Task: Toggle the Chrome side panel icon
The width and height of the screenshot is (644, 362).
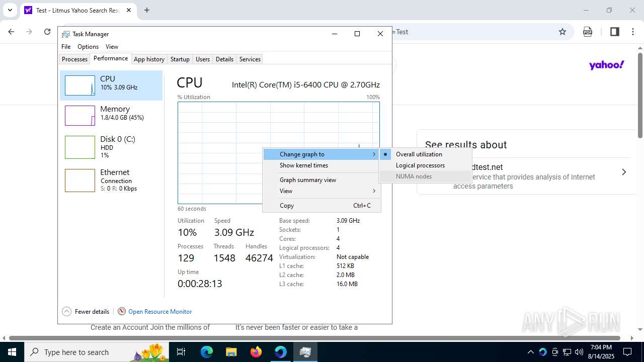Action: [x=614, y=32]
